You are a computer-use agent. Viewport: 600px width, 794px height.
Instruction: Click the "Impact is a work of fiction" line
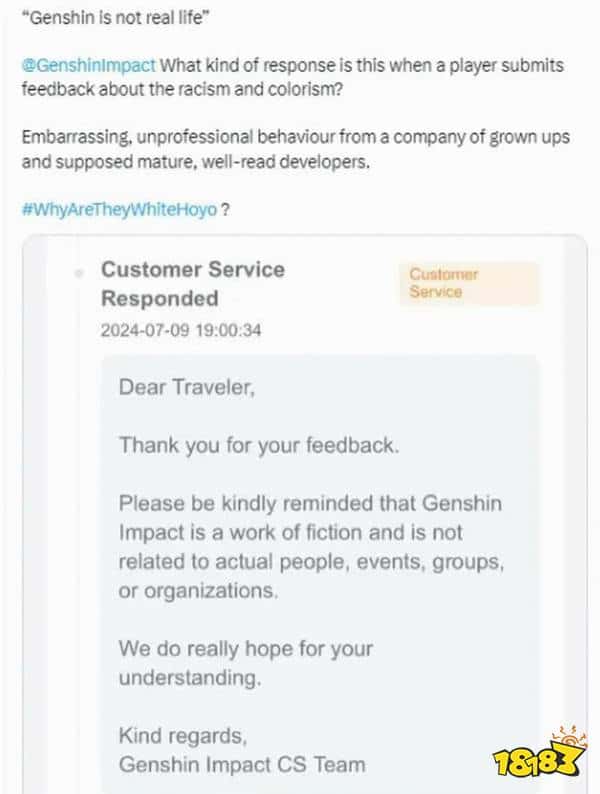(290, 532)
